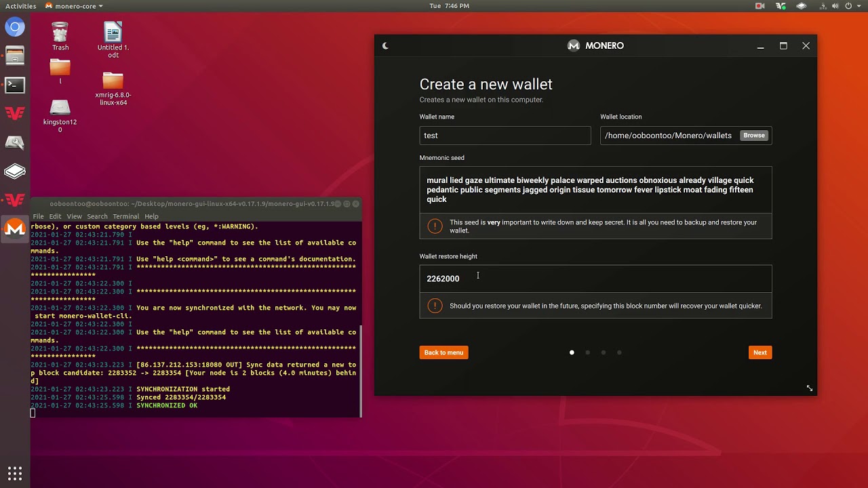Click the stacked layers icon in the top bar

[x=802, y=6]
